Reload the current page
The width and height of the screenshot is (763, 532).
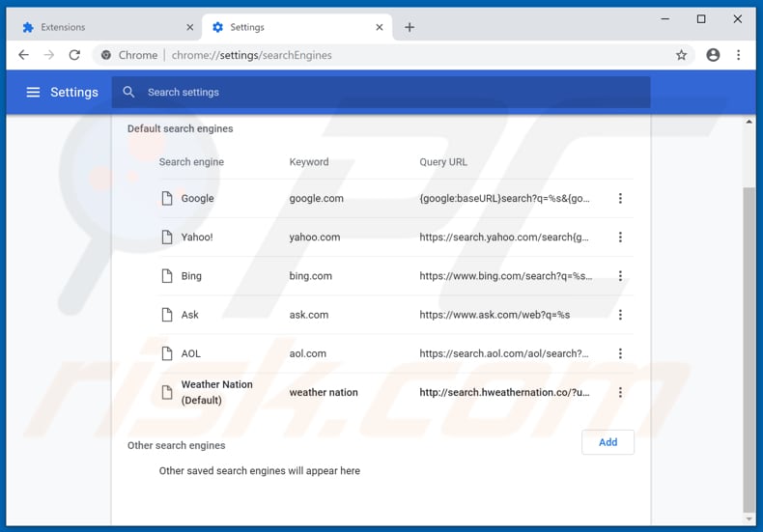(x=74, y=55)
